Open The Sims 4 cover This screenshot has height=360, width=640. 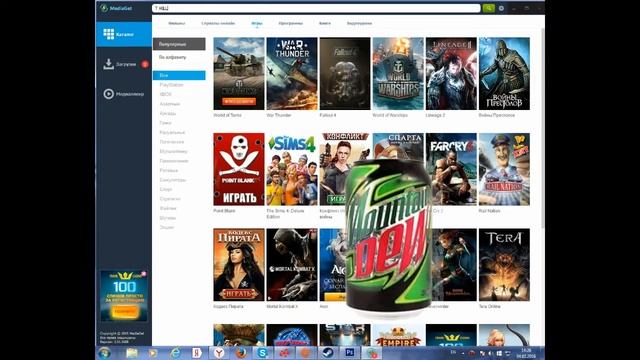pyautogui.click(x=292, y=169)
